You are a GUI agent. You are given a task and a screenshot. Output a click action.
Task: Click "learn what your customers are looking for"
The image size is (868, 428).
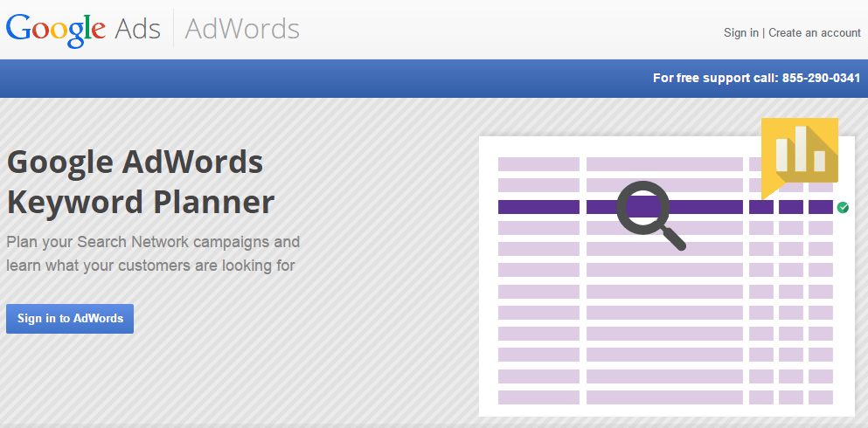point(150,265)
